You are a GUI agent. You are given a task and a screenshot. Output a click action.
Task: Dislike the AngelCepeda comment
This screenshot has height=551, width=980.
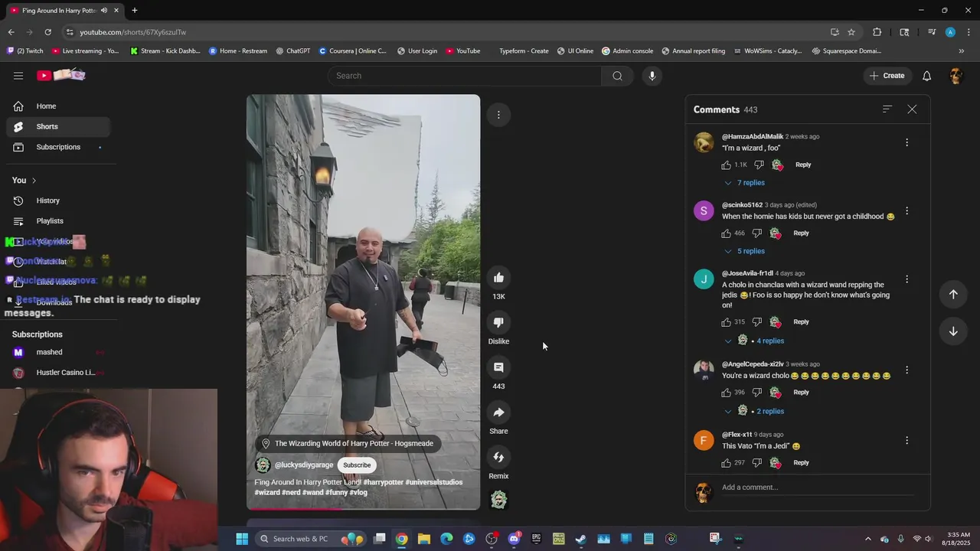click(757, 392)
